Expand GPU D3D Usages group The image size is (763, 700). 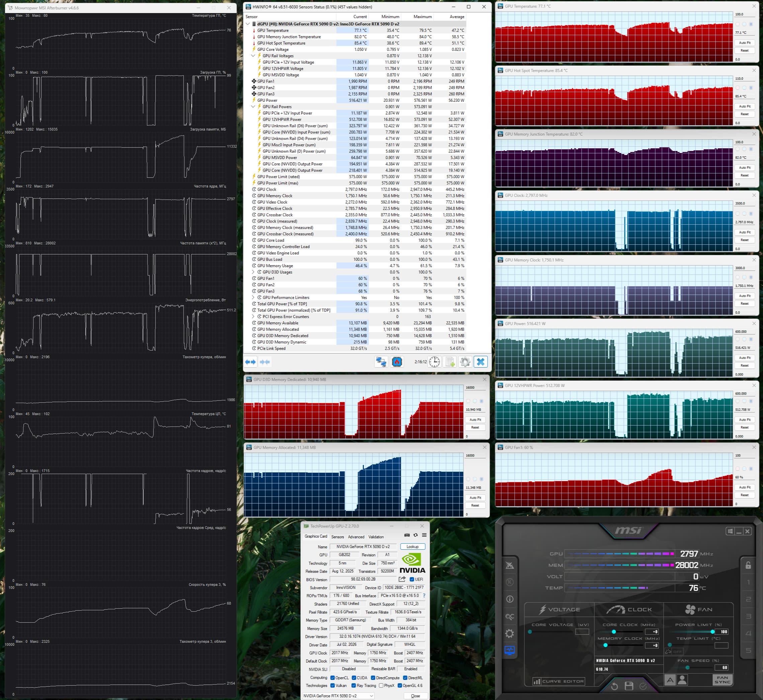pos(253,272)
